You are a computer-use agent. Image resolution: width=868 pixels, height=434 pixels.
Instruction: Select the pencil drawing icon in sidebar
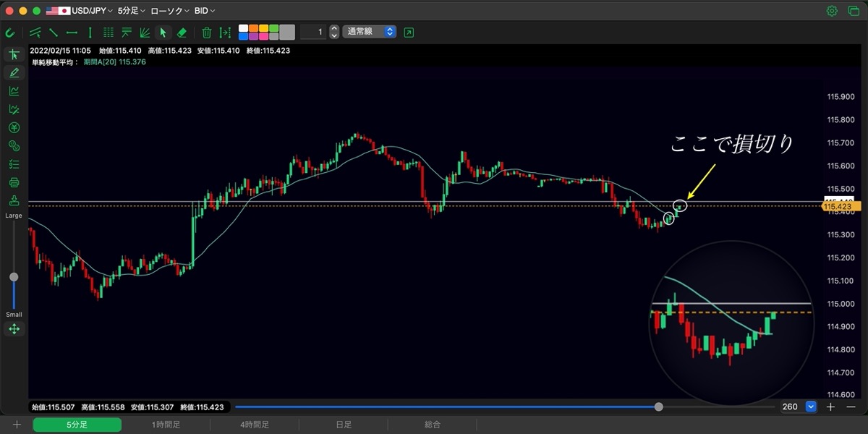pos(14,73)
